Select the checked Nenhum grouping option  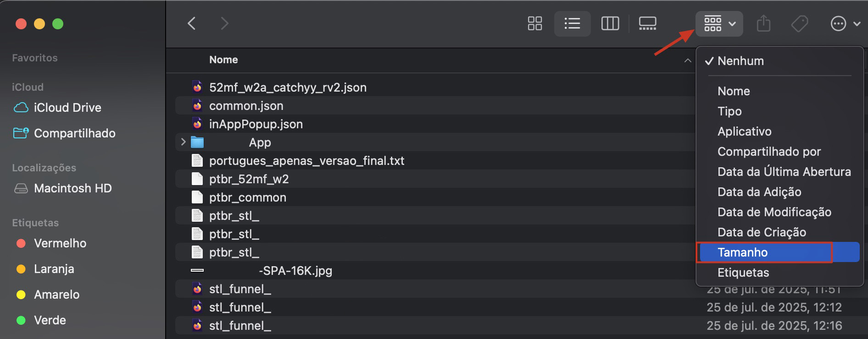click(x=740, y=60)
